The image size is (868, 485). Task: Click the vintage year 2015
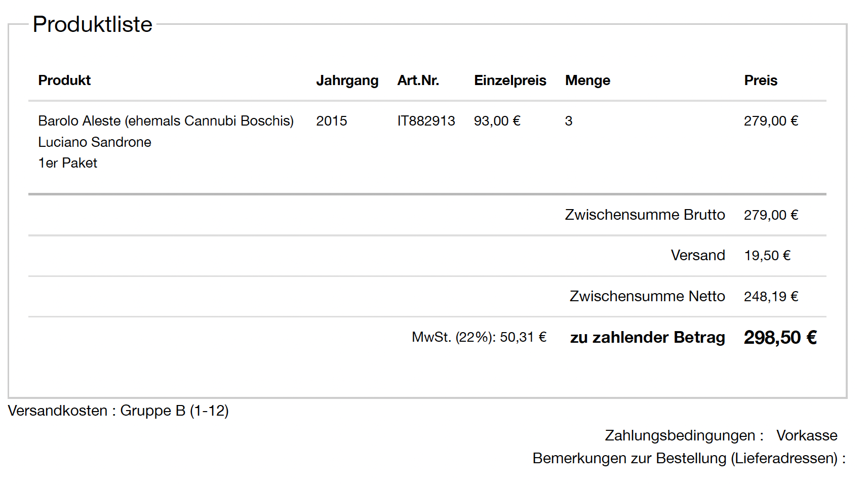[x=331, y=121]
